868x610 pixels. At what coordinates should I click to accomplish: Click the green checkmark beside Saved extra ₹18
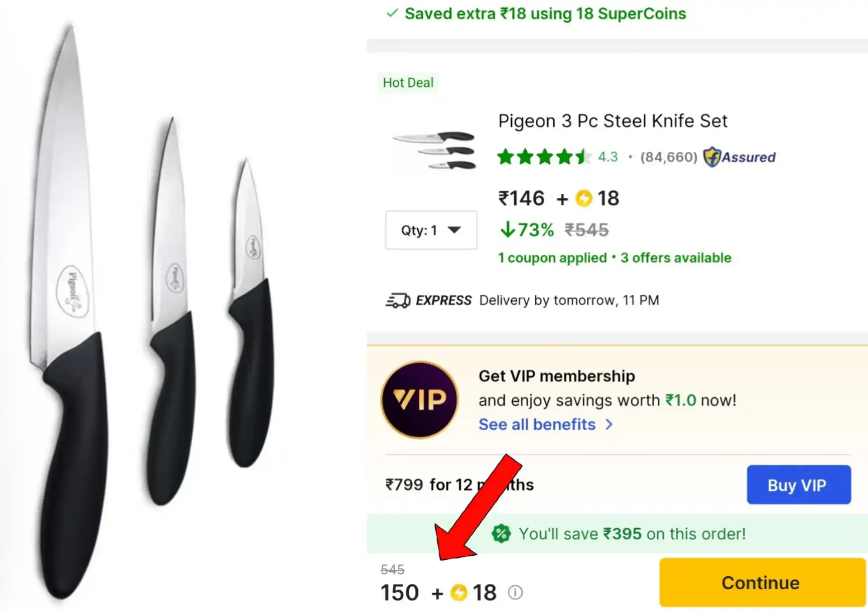tap(392, 14)
